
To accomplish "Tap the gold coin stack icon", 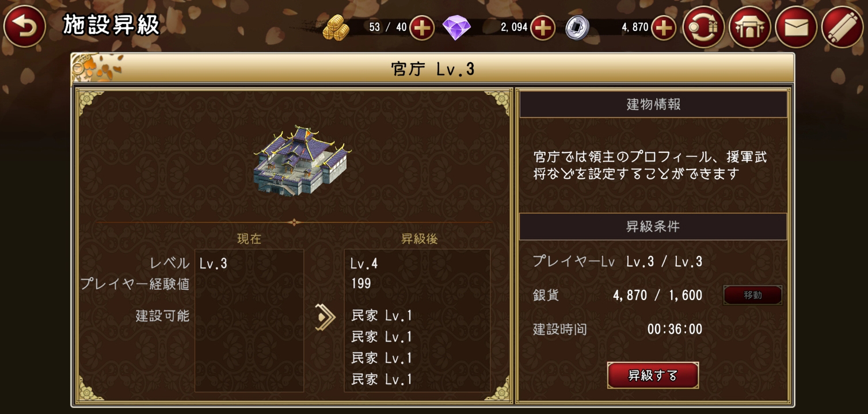I will click(336, 28).
